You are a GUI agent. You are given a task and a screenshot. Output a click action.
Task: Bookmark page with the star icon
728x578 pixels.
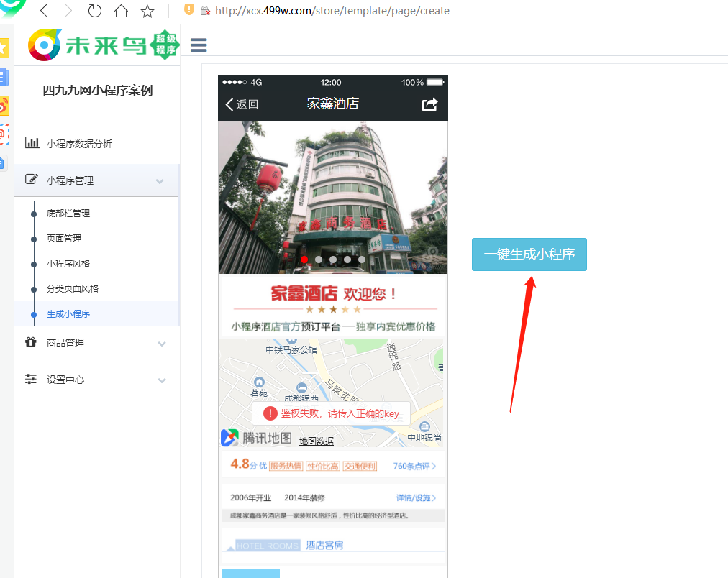pyautogui.click(x=147, y=11)
